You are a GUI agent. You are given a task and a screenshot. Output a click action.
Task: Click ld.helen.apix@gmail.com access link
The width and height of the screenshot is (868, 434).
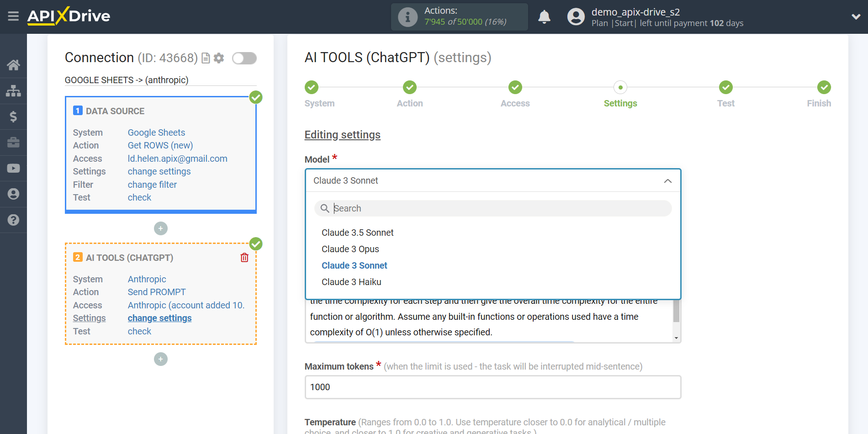178,159
